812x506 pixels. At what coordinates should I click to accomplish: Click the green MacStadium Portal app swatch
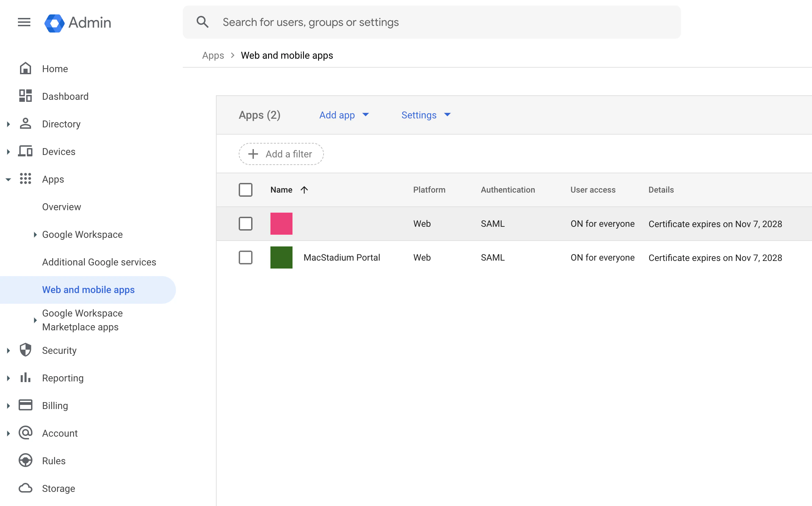tap(281, 257)
